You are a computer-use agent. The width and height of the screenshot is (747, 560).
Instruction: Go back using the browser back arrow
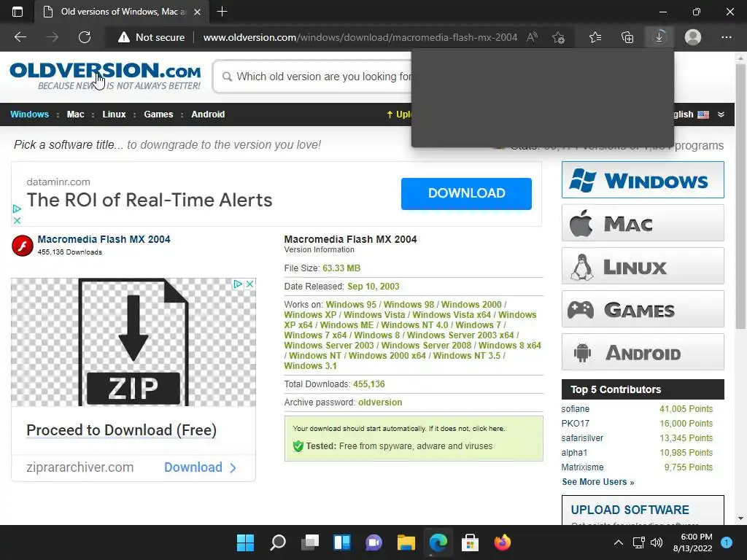click(20, 37)
